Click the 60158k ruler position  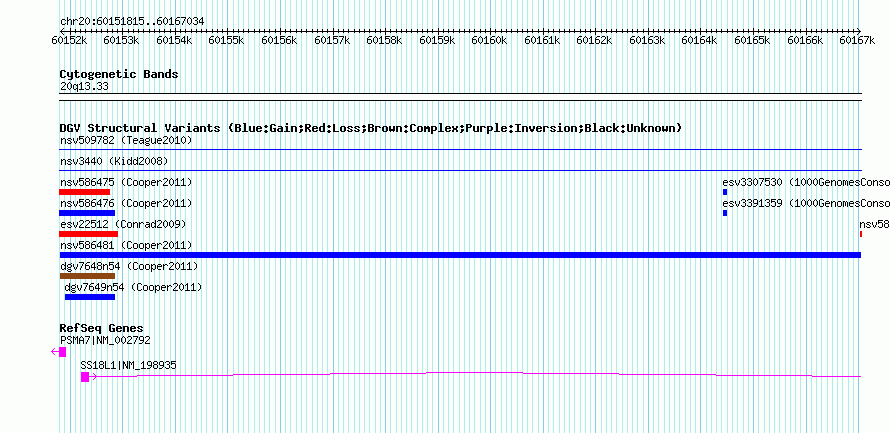[384, 40]
